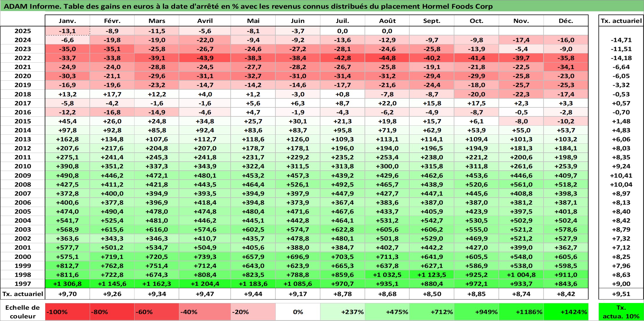Select cell '+1 004,8' in November 1998
Image resolution: width=644 pixels, height=321 pixels.
[x=521, y=275]
